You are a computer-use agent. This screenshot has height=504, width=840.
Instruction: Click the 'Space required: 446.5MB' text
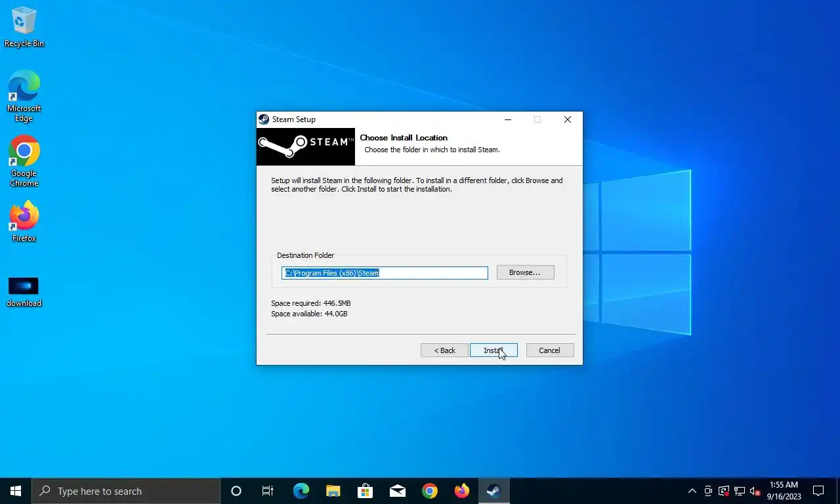click(311, 303)
